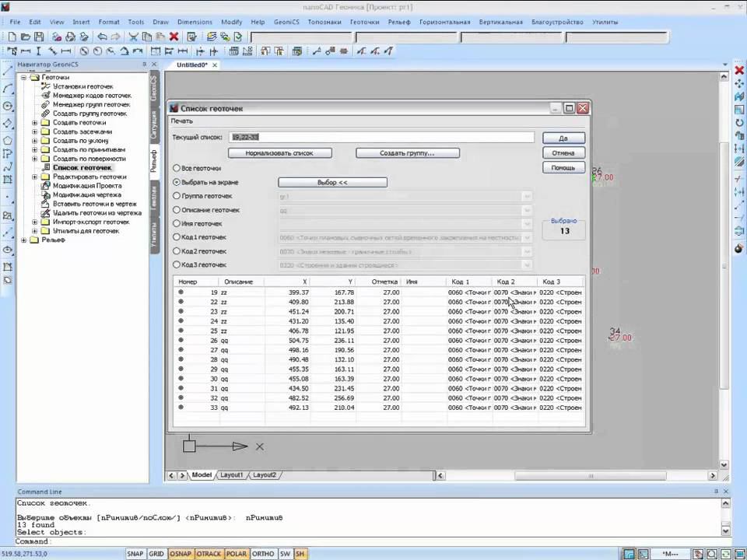747x560 pixels.
Task: Click the Отмена button
Action: 563,153
